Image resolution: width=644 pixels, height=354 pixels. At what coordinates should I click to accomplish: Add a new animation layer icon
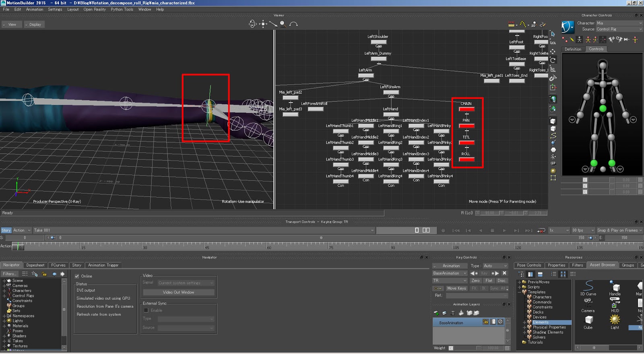coord(436,313)
